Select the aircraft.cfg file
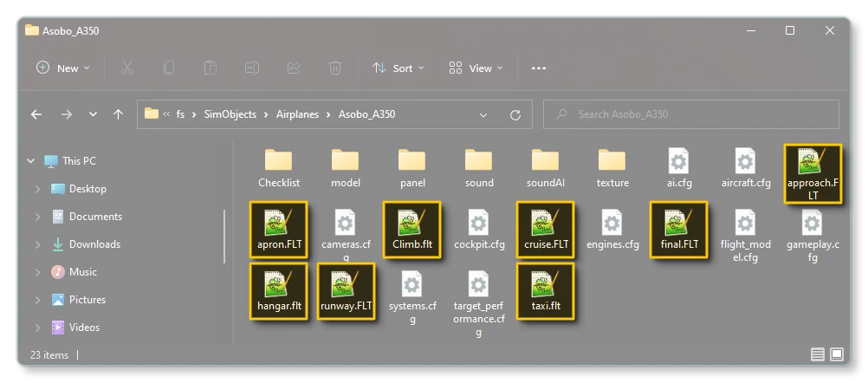 [746, 168]
